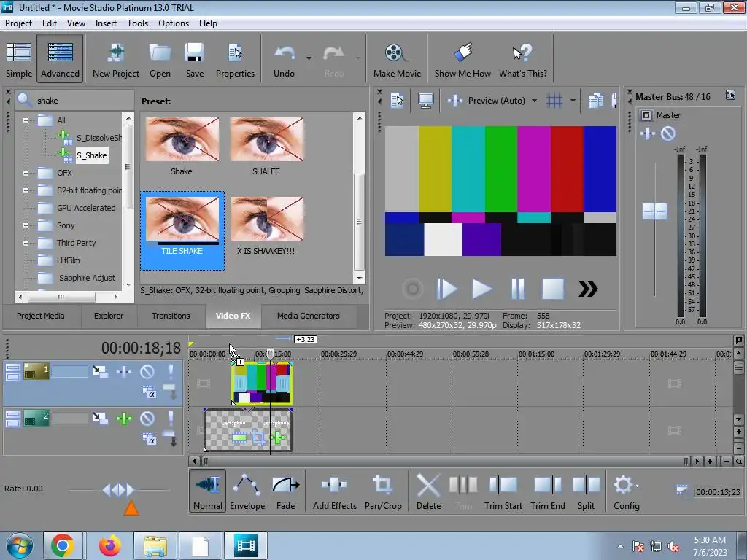Delete the selected event
747x560 pixels.
tap(428, 491)
